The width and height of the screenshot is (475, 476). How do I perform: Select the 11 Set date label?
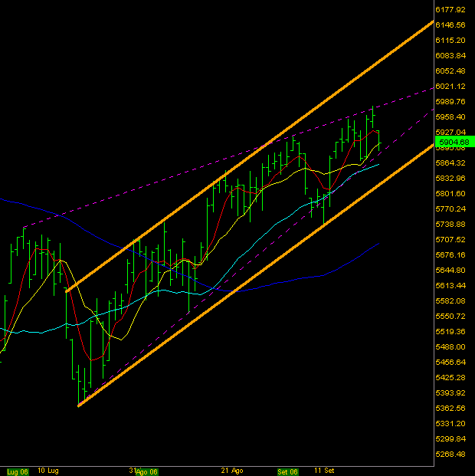tap(324, 471)
